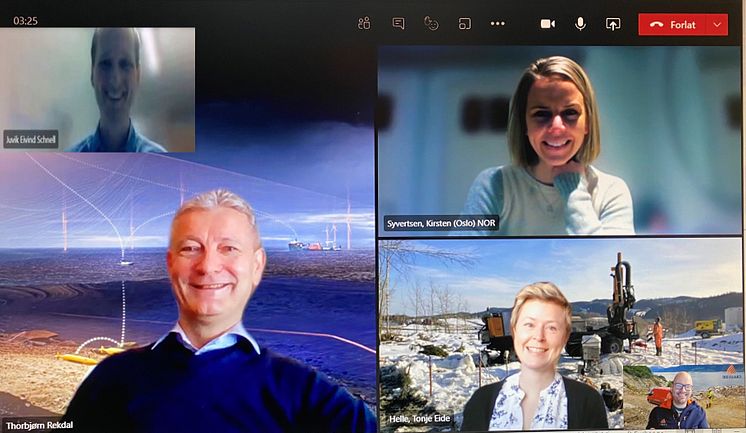The image size is (746, 433).
Task: Leave the meeting with the Forlat button
Action: tap(672, 24)
